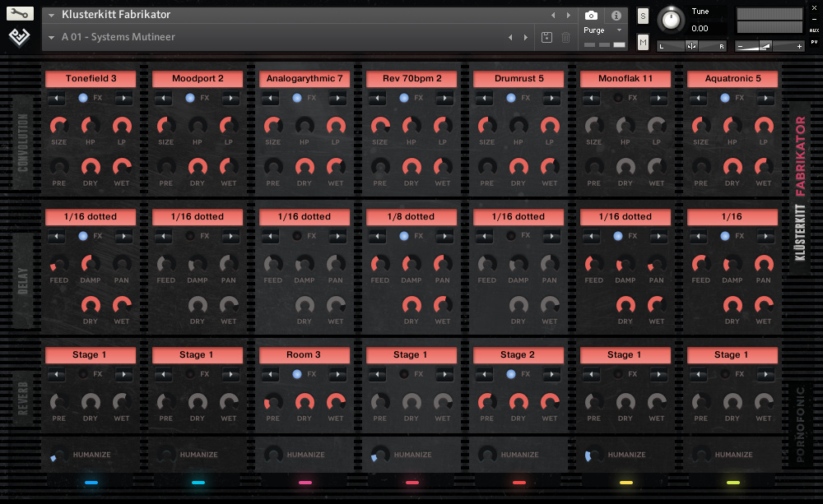The height and width of the screenshot is (504, 823).
Task: Click next arrow under Moodport 2
Action: pos(231,98)
